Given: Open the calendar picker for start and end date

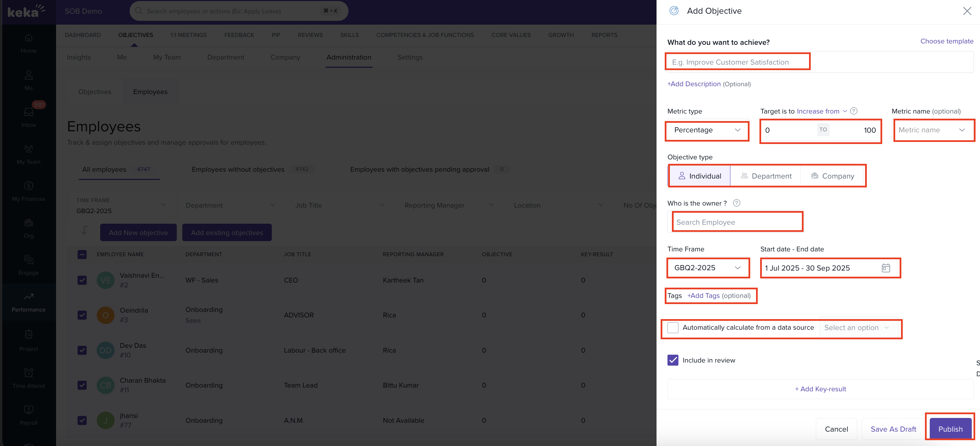Looking at the screenshot, I should click(886, 268).
